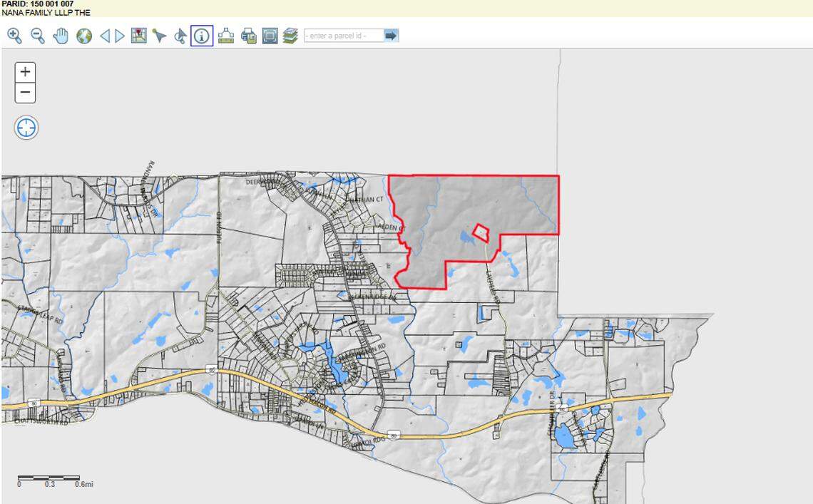Image resolution: width=813 pixels, height=504 pixels.
Task: Click inside the parcel id search field
Action: click(x=340, y=35)
